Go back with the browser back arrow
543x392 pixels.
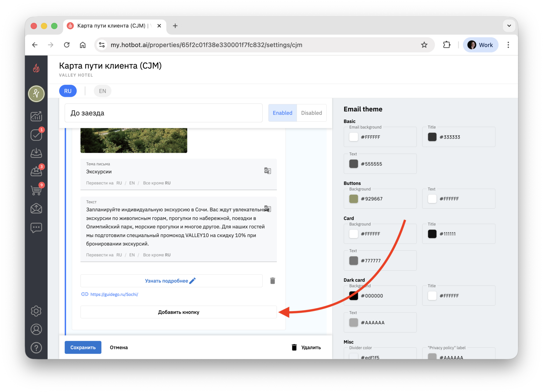click(35, 45)
